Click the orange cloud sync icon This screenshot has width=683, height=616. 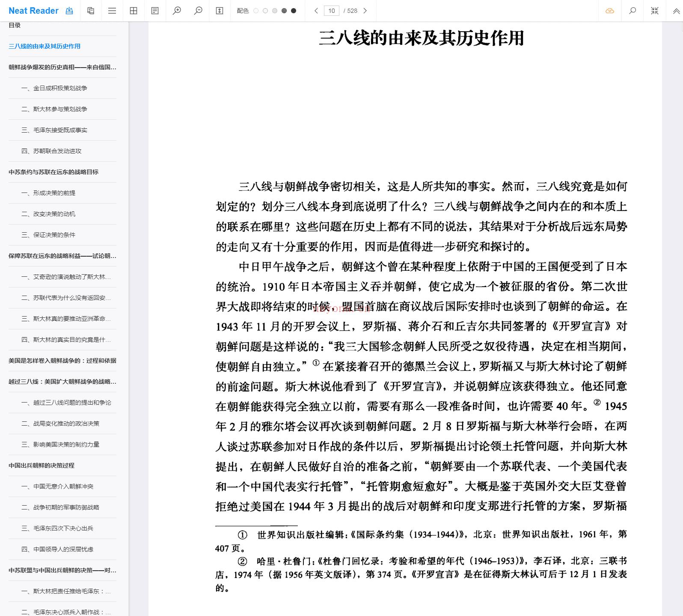coord(610,11)
